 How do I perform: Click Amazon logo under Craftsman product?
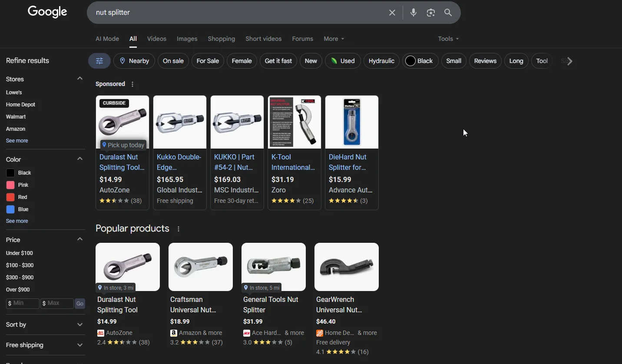click(174, 333)
